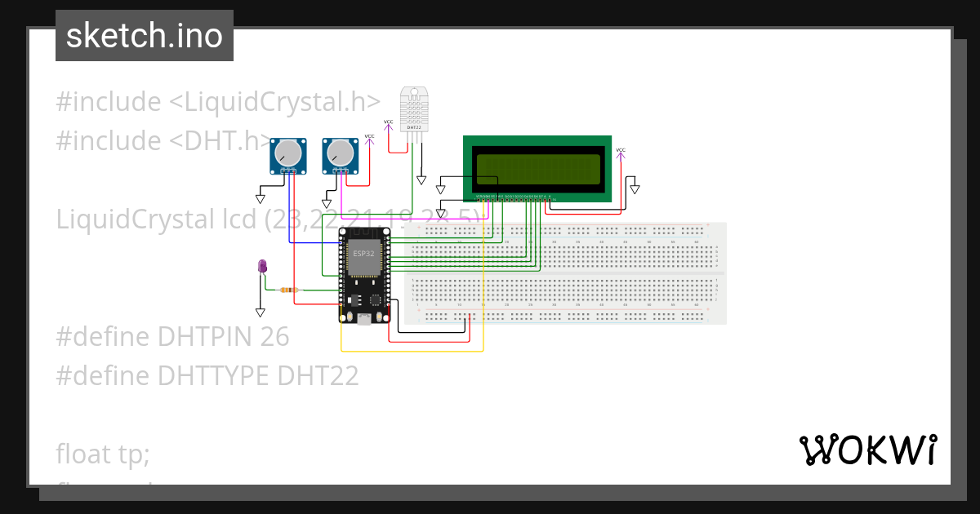Click the VCC label near DHT22
Image resolution: width=980 pixels, height=514 pixels.
pyautogui.click(x=389, y=122)
